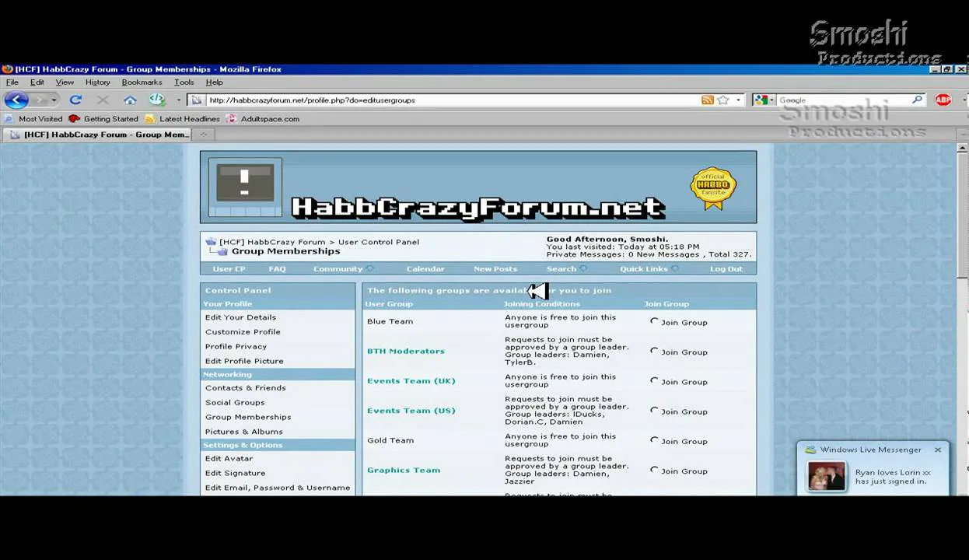The width and height of the screenshot is (969, 560).
Task: Click inside the URL address field
Action: [x=451, y=100]
